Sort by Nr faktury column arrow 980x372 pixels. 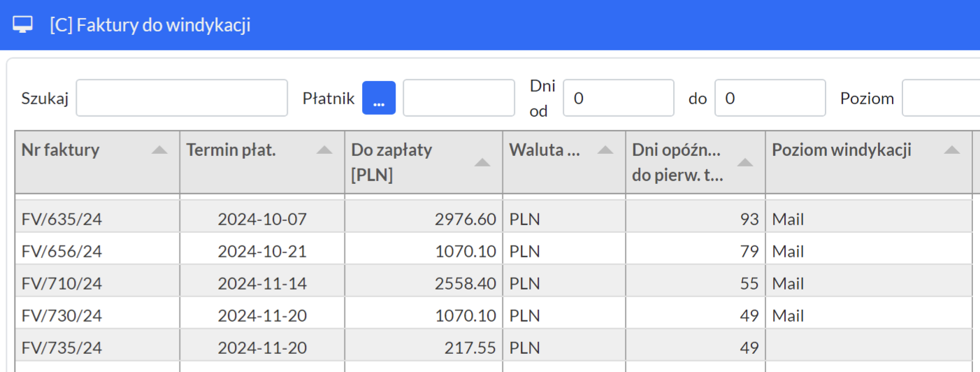[x=160, y=150]
